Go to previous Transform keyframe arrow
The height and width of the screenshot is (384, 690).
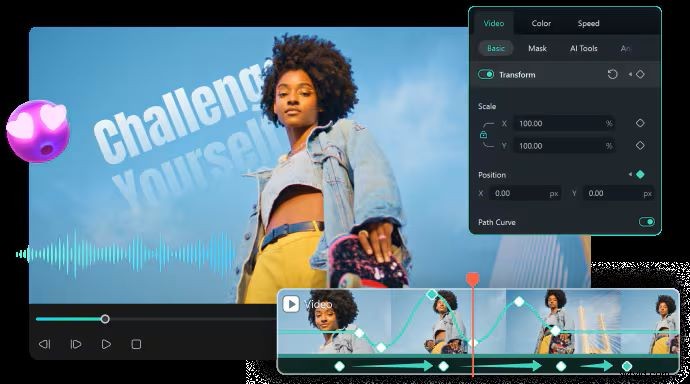[x=630, y=74]
